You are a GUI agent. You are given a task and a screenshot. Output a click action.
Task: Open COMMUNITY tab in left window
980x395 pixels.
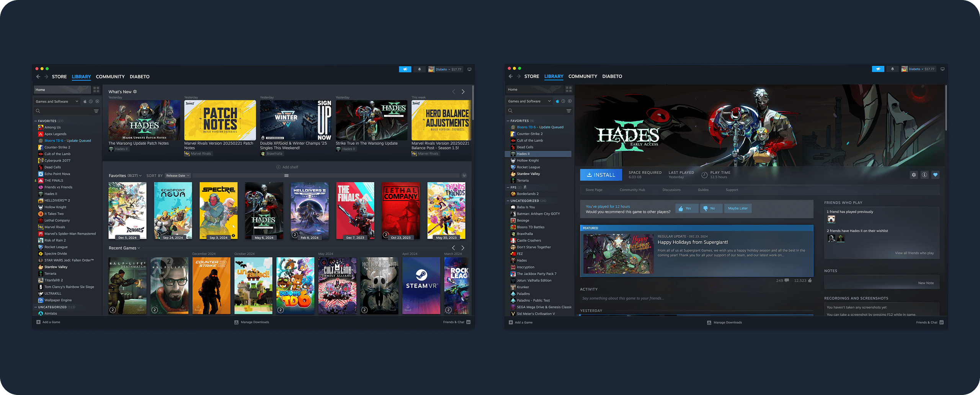(110, 77)
